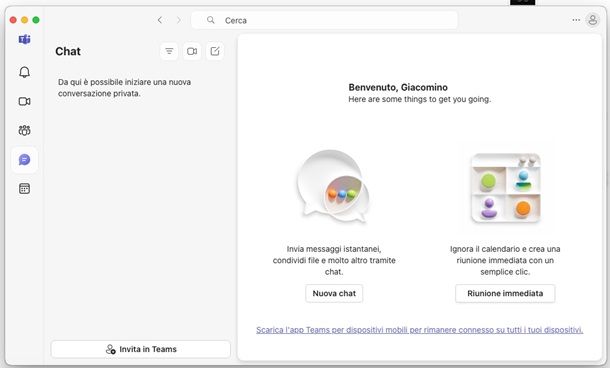Viewport: 610px width, 368px height.
Task: Open the three-dot settings menu
Action: (576, 20)
